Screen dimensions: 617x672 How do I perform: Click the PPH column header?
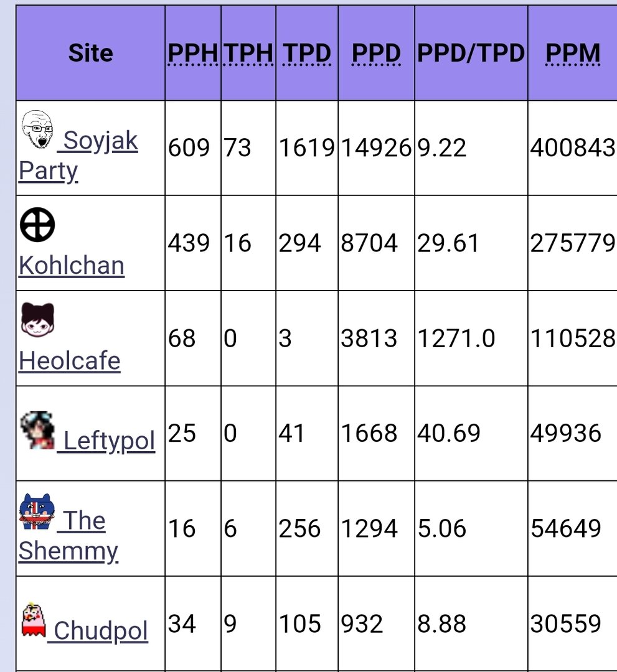pyautogui.click(x=192, y=53)
